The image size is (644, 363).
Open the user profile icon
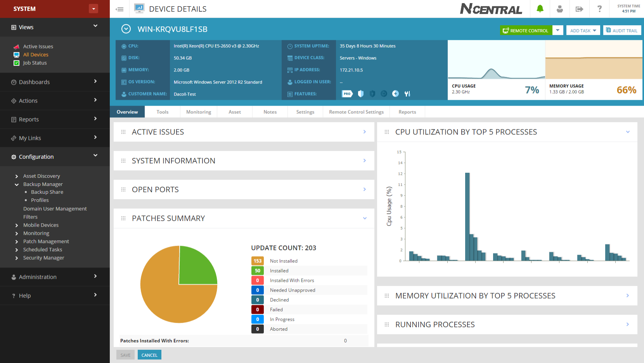tap(560, 9)
